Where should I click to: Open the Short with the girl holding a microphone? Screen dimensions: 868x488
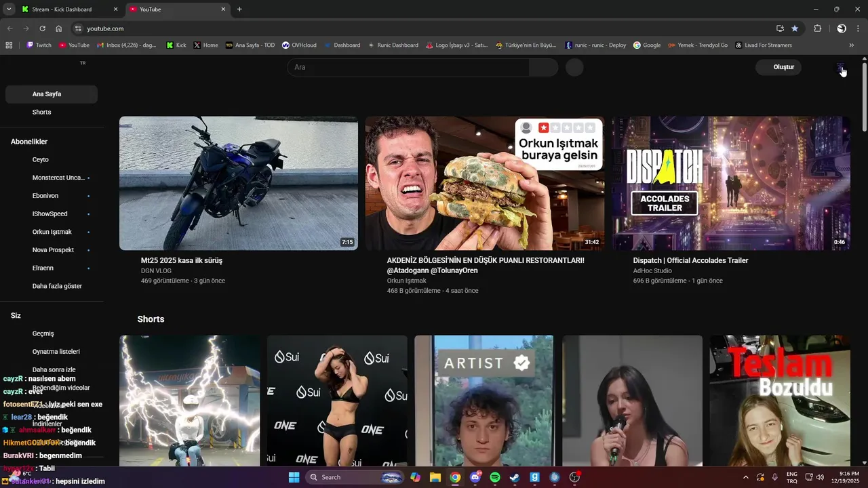click(x=632, y=401)
